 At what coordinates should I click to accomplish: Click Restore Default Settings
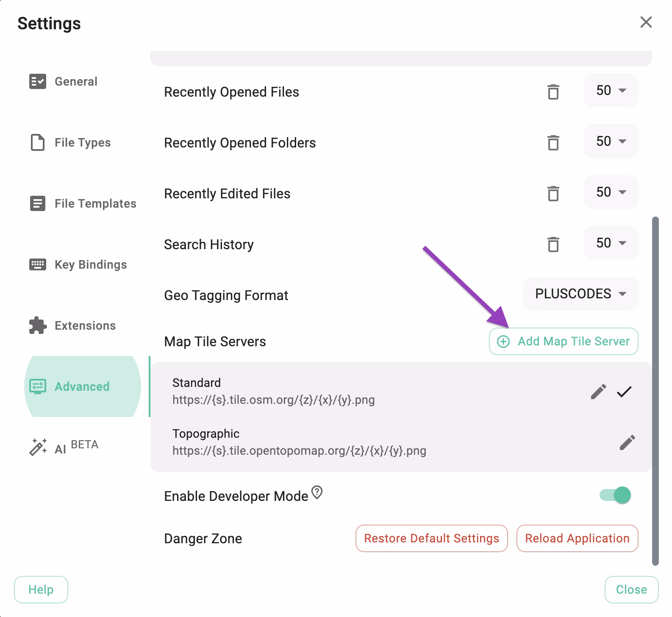431,538
